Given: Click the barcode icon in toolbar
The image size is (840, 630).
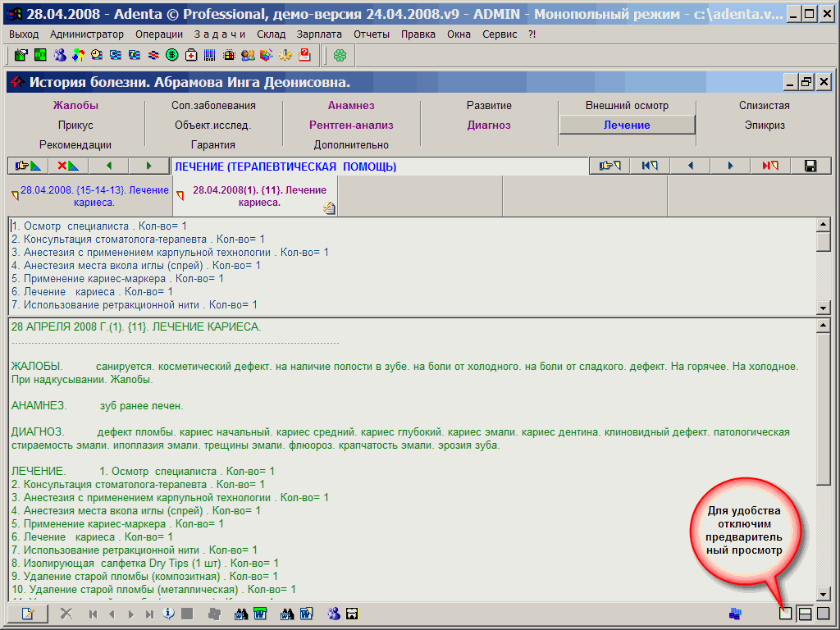Looking at the screenshot, I should click(x=210, y=55).
